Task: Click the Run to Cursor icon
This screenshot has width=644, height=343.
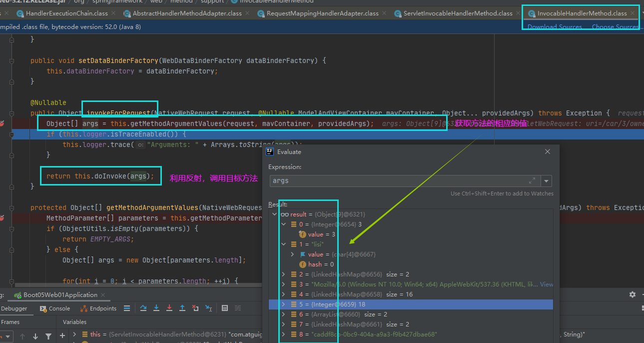Action: (x=209, y=309)
